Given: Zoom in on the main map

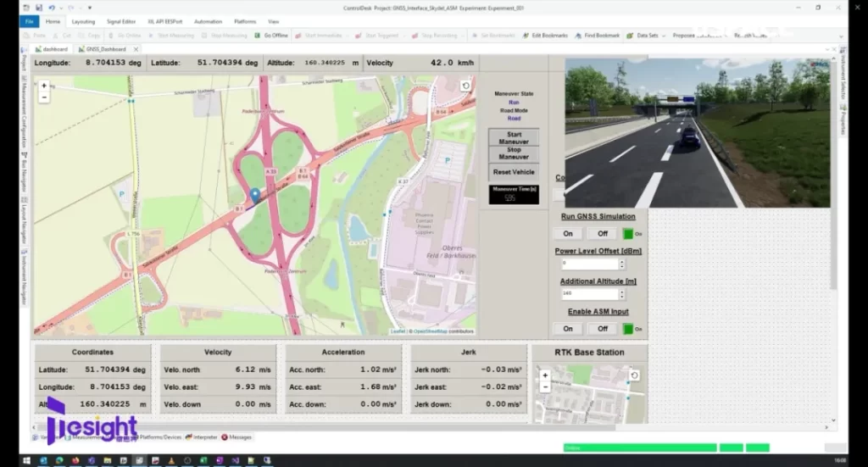Looking at the screenshot, I should pos(44,86).
